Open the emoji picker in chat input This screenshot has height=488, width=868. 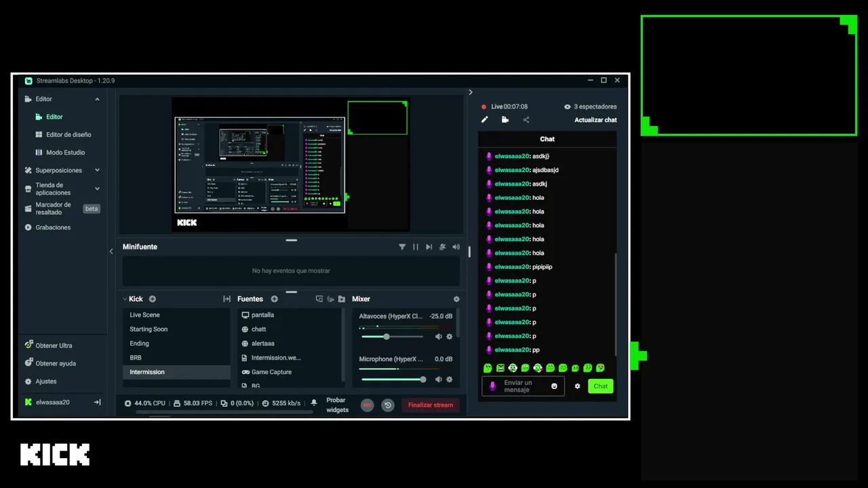click(x=554, y=386)
